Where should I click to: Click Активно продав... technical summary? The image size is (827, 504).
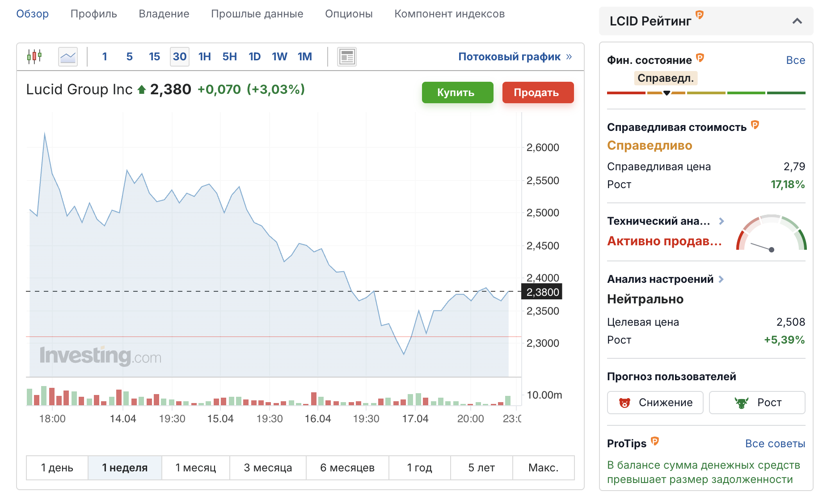[x=664, y=241]
